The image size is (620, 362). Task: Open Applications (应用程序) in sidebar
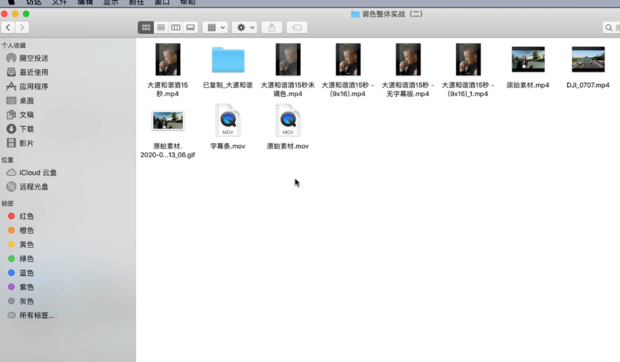[28, 87]
